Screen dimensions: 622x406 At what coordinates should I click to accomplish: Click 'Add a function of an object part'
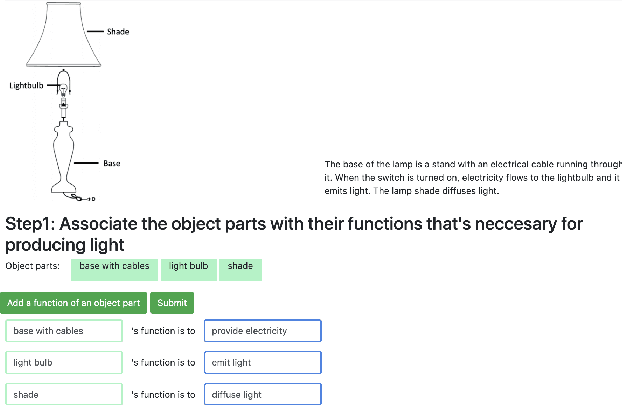coord(75,303)
